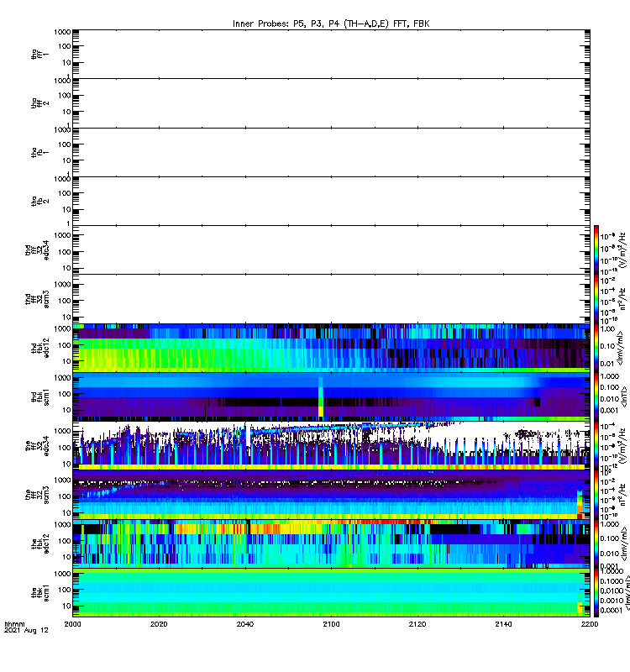The image size is (630, 672).
Task: Click the 2120 time tick label
Action: click(x=417, y=624)
